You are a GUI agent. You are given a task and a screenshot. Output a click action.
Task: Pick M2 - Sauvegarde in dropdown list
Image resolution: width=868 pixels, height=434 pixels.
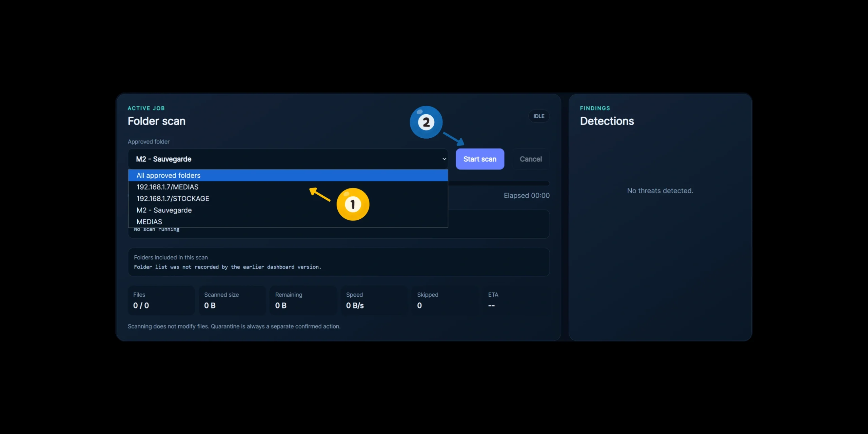tap(288, 210)
